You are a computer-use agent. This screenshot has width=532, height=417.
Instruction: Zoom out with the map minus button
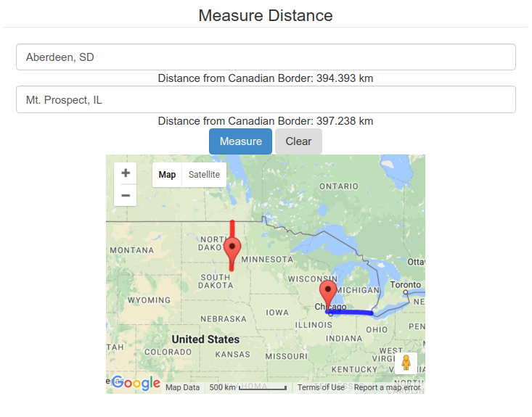(126, 196)
